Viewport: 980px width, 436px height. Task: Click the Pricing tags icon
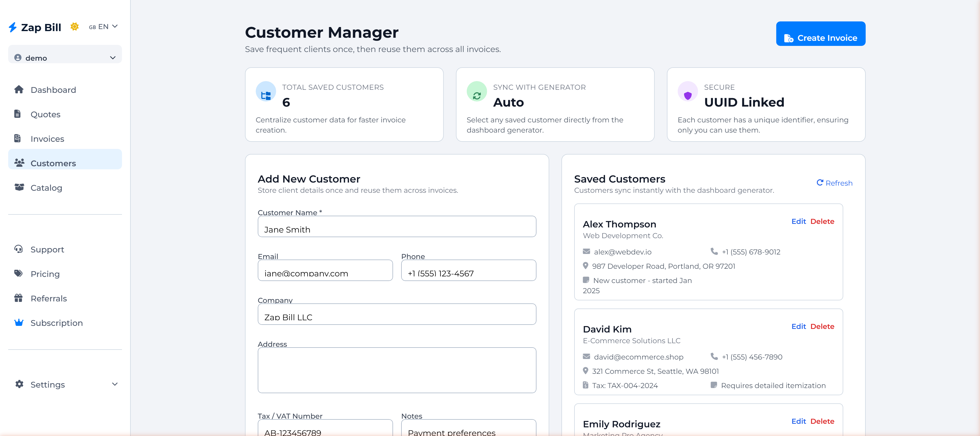point(18,273)
